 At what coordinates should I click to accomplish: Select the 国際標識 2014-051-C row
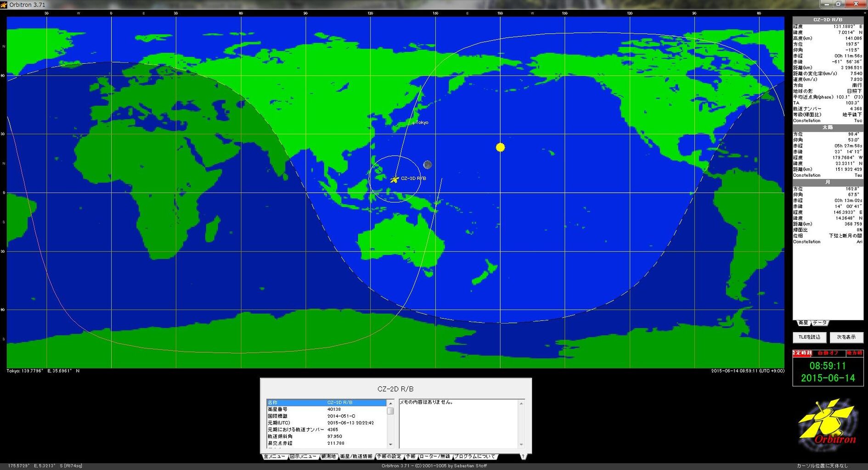327,416
